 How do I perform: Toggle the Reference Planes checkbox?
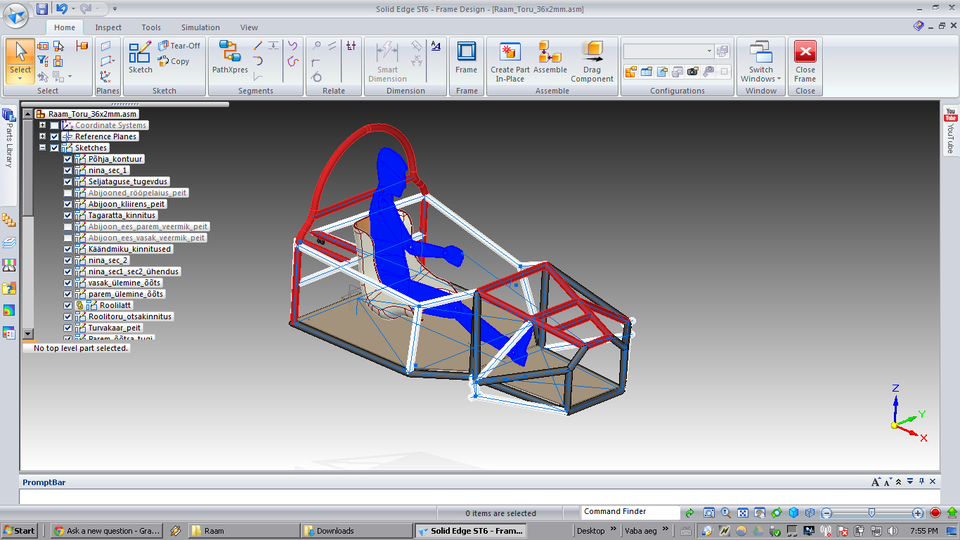click(x=54, y=137)
